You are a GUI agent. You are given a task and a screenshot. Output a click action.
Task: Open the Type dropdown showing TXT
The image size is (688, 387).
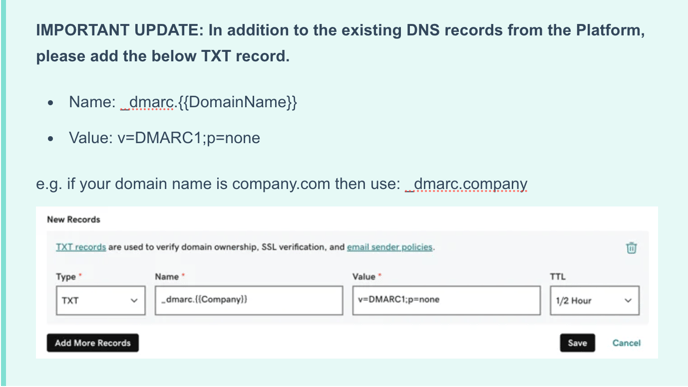tap(100, 301)
